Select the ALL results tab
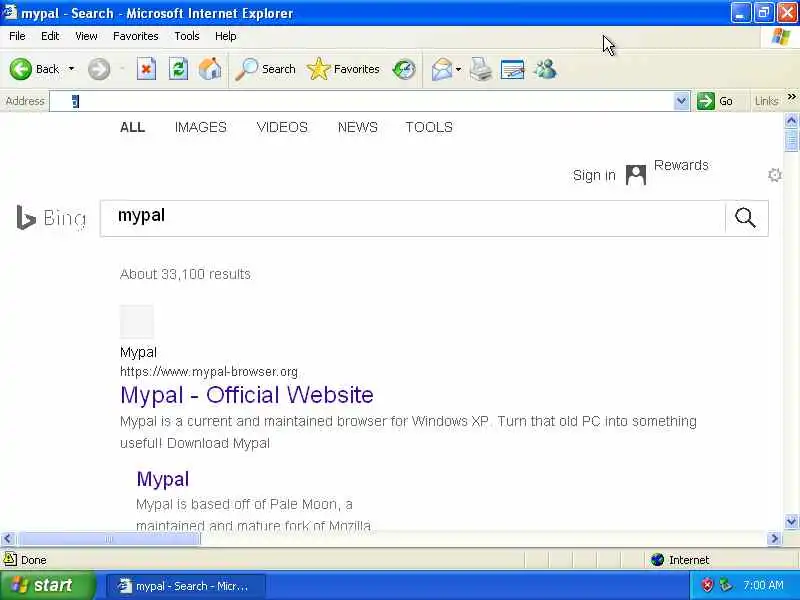 tap(133, 127)
